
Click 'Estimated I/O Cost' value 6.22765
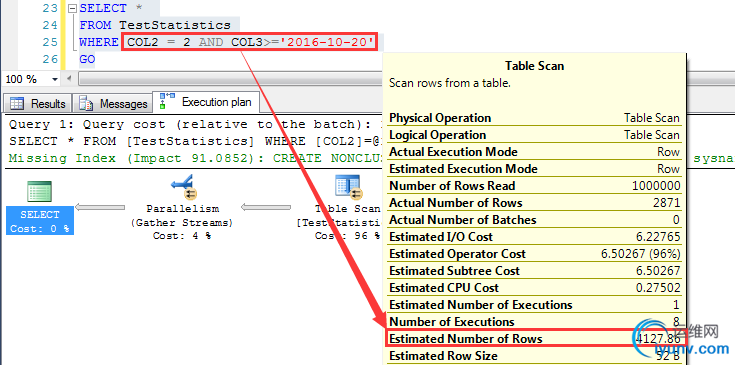pyautogui.click(x=658, y=237)
